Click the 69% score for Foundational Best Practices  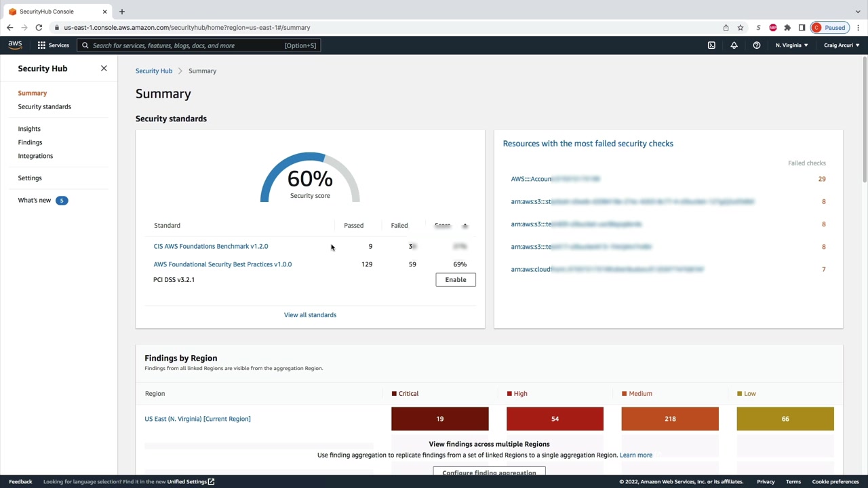pos(460,264)
